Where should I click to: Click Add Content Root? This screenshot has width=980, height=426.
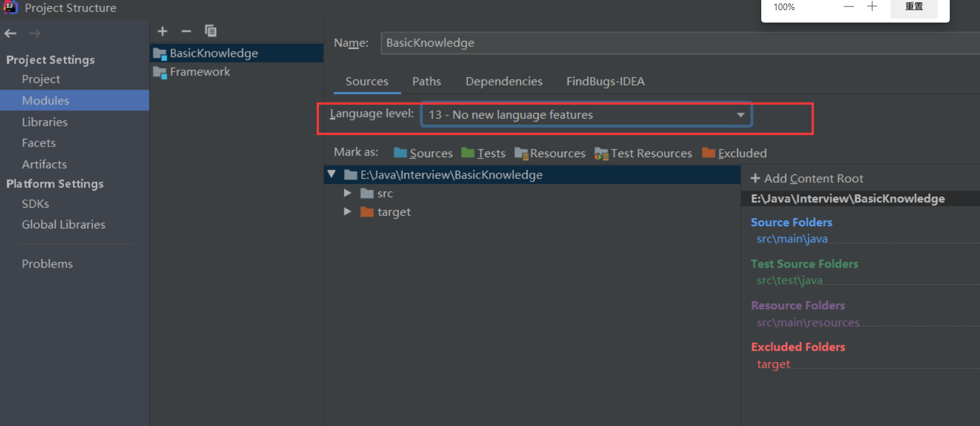tap(807, 178)
